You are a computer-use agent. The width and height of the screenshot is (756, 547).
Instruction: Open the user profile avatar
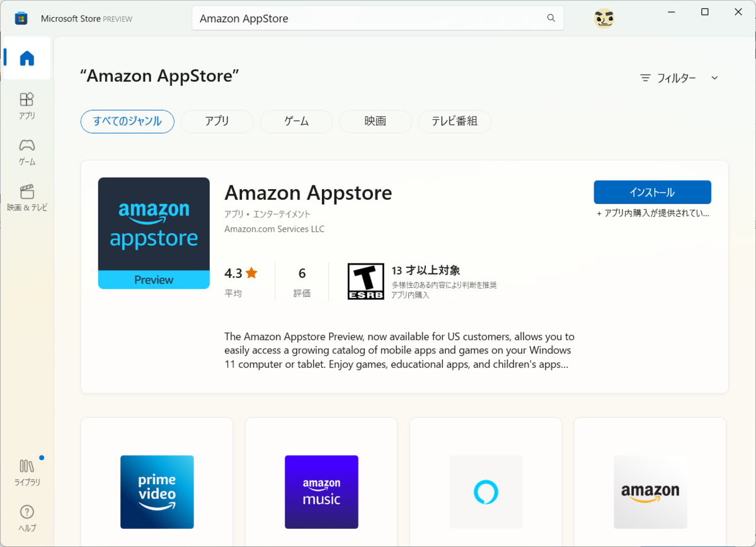coord(604,18)
